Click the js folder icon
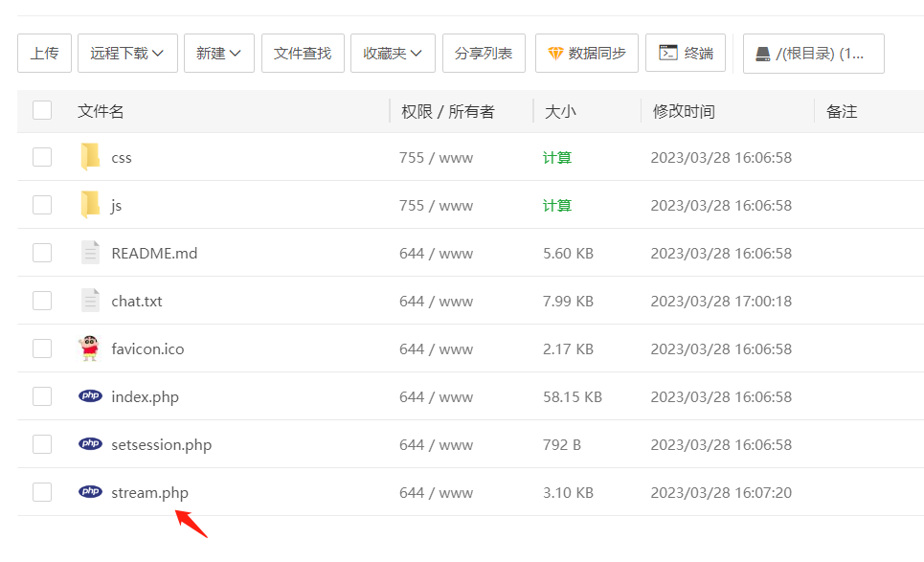The image size is (924, 562). (90, 205)
